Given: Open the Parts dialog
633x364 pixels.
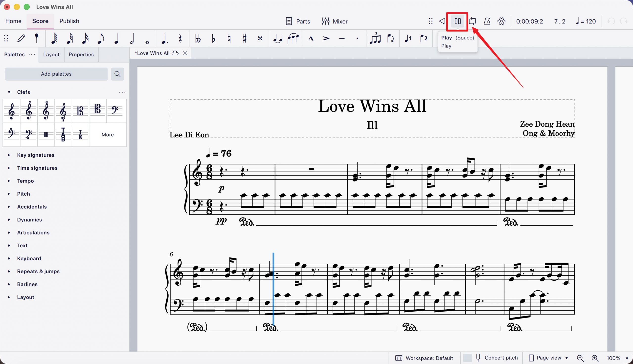Looking at the screenshot, I should 298,21.
